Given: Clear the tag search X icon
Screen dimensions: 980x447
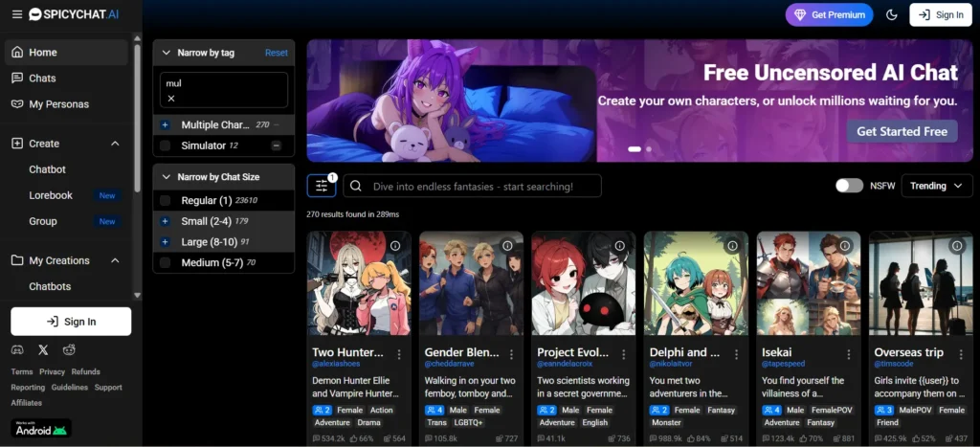Looking at the screenshot, I should pyautogui.click(x=171, y=99).
